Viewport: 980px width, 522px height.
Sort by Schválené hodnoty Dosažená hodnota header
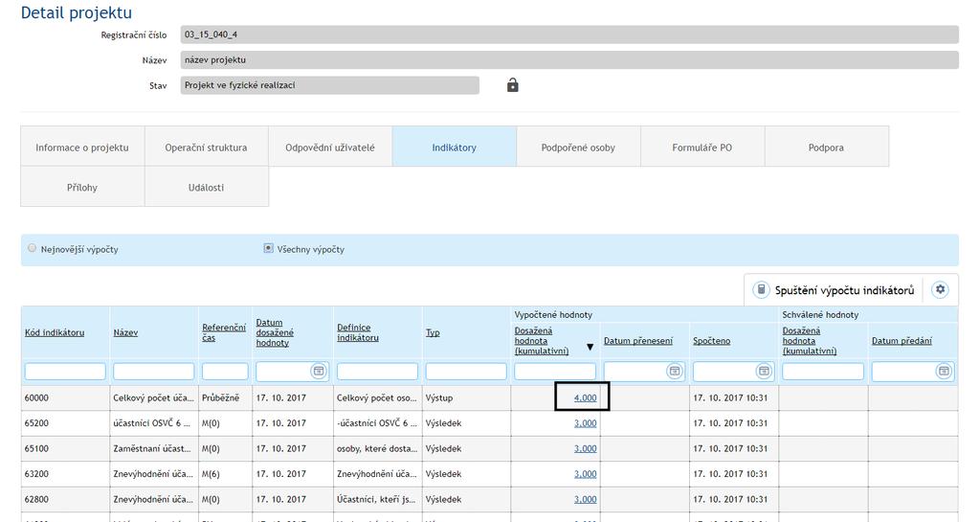810,341
